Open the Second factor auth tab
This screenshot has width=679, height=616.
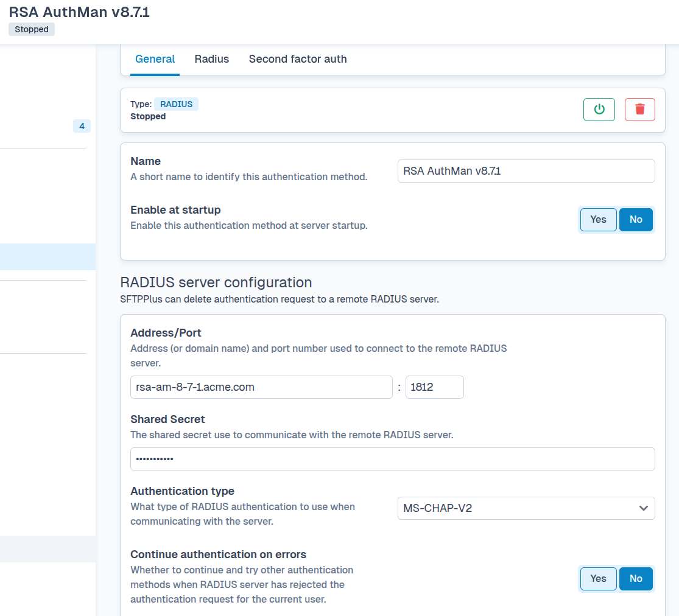pos(298,59)
